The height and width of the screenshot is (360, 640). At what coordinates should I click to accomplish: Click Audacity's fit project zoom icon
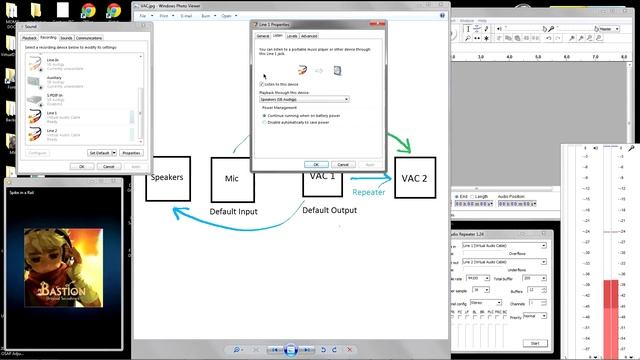pos(598,38)
